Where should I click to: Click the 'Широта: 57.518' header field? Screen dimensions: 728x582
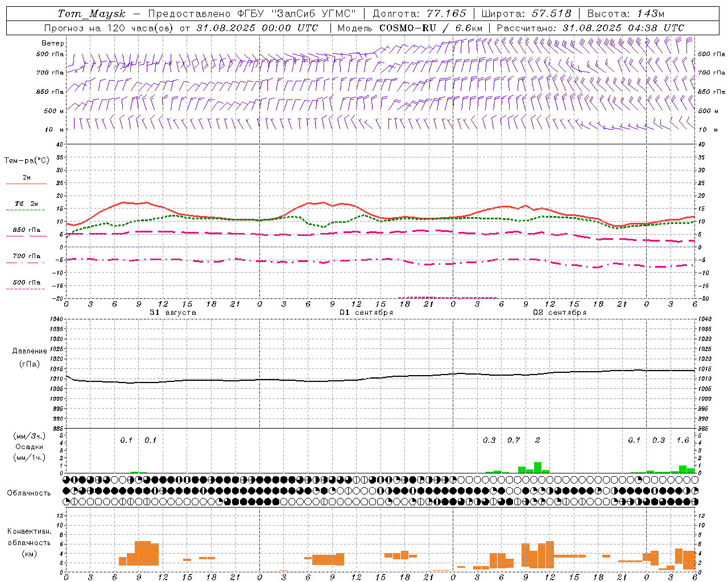526,14
